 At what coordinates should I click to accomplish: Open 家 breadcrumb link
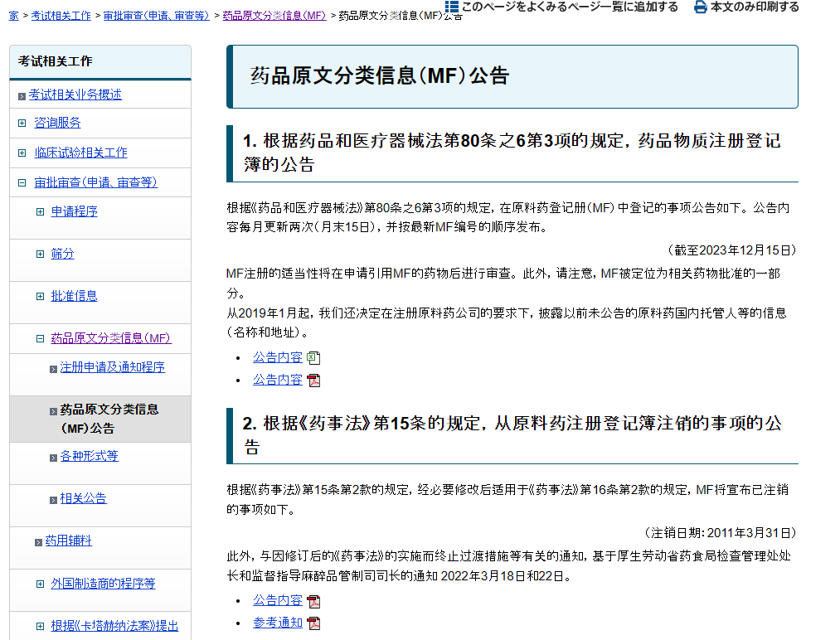(14, 16)
